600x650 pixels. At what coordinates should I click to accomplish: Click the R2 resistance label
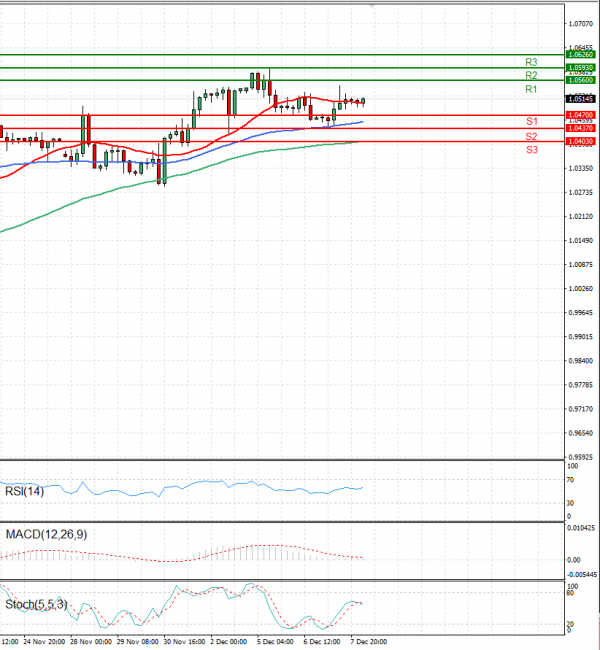pos(531,75)
